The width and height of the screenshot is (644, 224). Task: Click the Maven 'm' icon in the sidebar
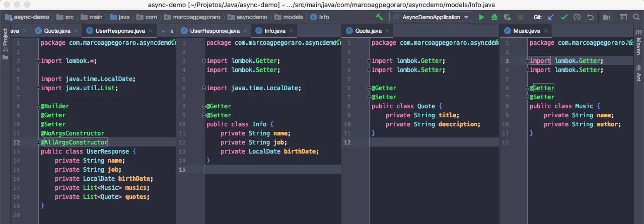[638, 32]
